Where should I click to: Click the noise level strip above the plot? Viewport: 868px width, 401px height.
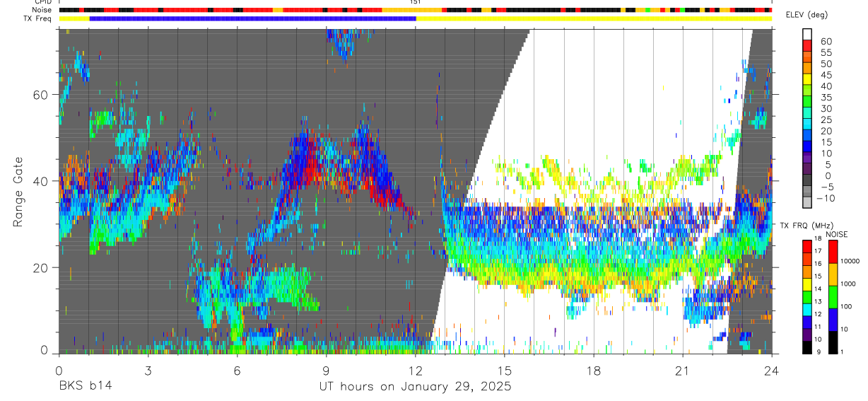[415, 10]
